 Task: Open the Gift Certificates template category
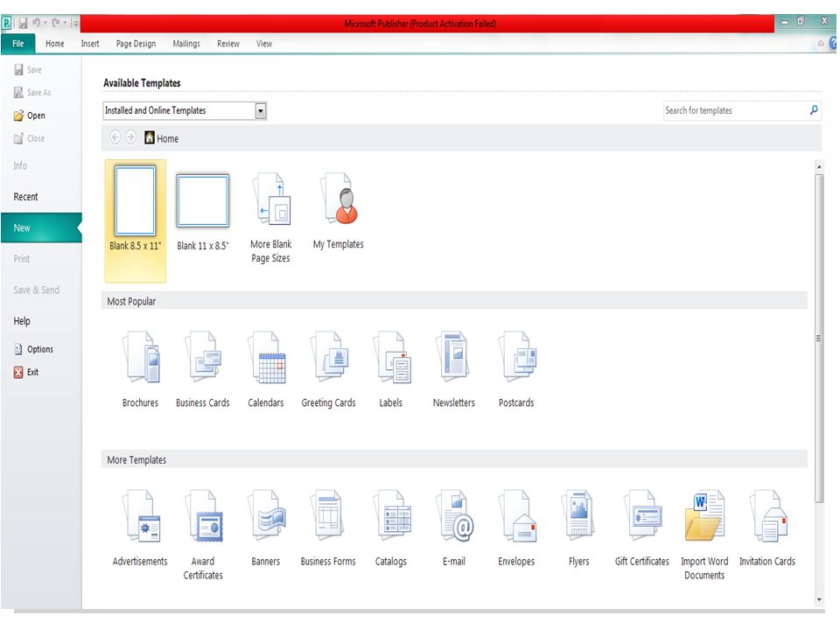coord(641,528)
